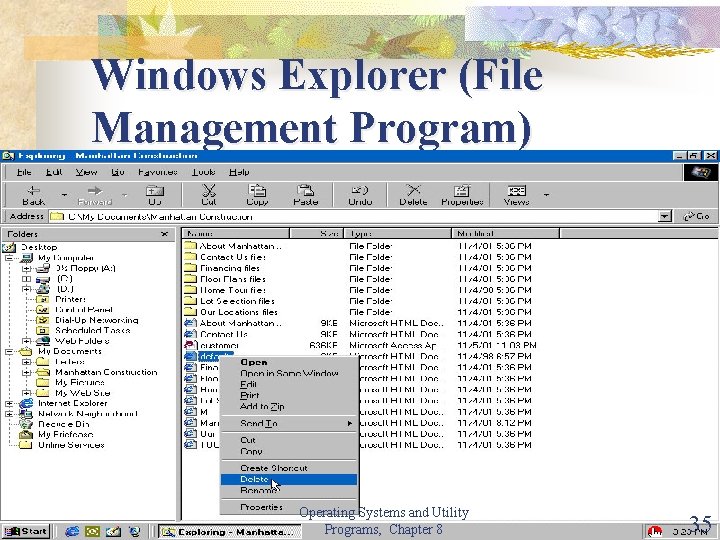Click the Start button
Viewport: 720px width, 540px height.
[x=26, y=531]
